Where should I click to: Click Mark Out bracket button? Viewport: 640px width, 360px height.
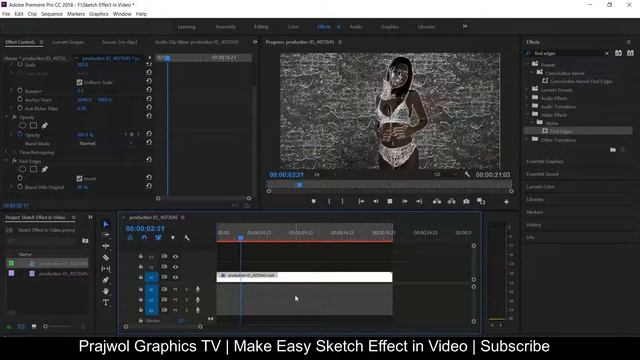click(342, 202)
